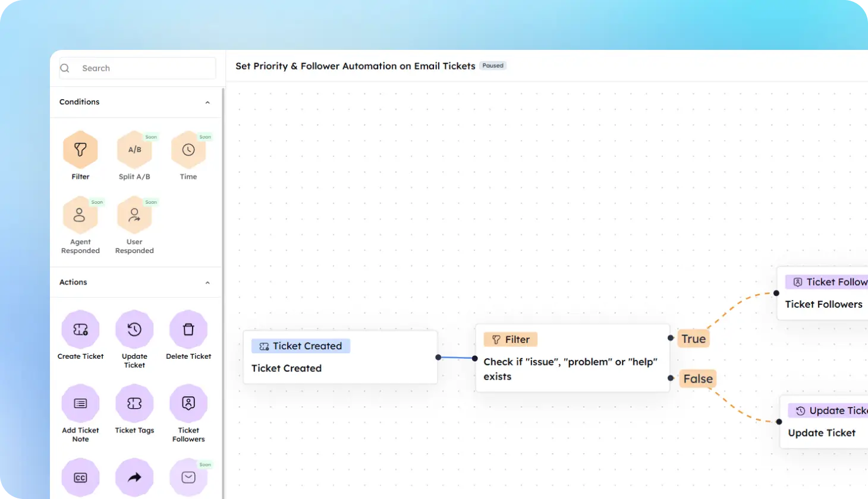Click the Soon badge on Time

coord(205,137)
